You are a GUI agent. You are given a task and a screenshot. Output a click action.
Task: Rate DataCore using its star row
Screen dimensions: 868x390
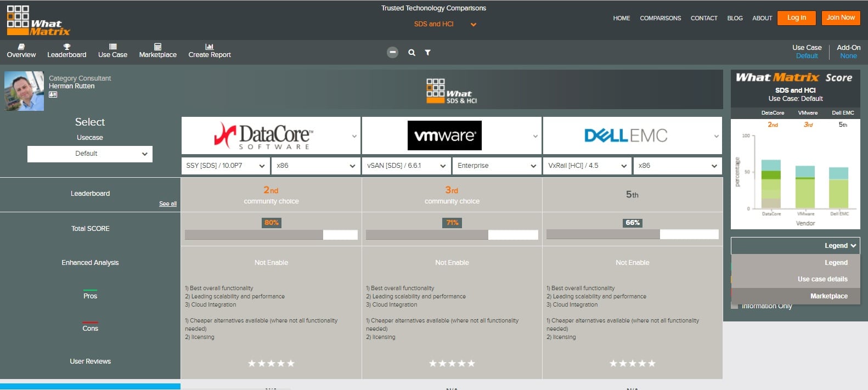(271, 363)
